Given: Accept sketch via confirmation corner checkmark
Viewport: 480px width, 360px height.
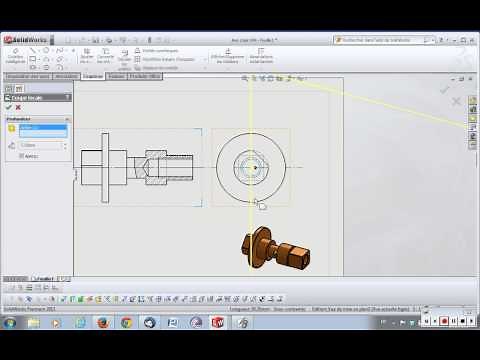Looking at the screenshot, I should 444,89.
